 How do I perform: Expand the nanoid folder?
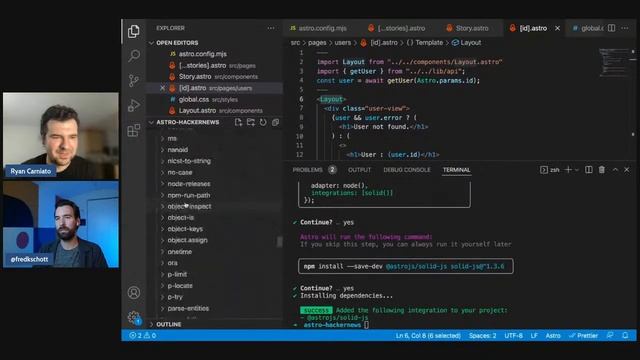178,150
